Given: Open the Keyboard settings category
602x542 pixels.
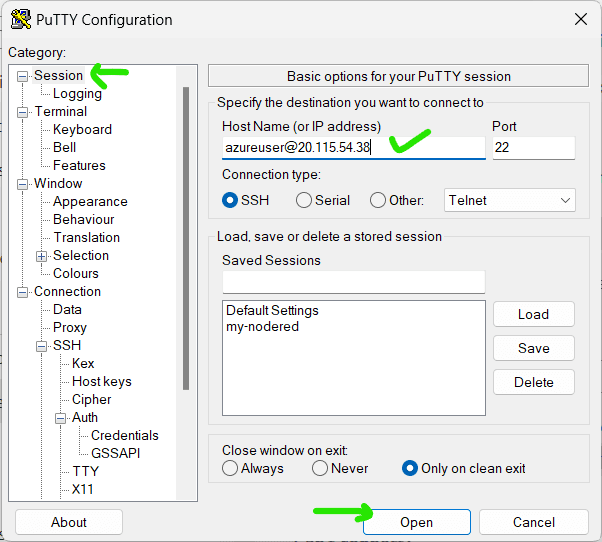Looking at the screenshot, I should [x=82, y=129].
